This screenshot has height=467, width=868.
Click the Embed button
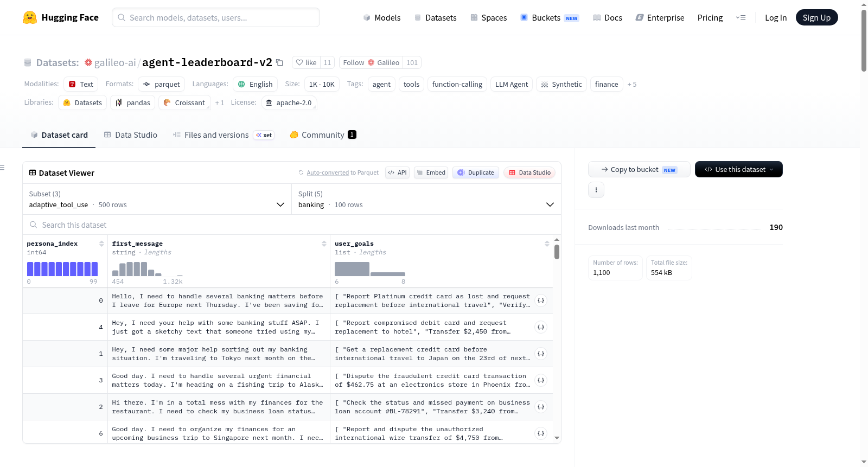[x=431, y=172]
